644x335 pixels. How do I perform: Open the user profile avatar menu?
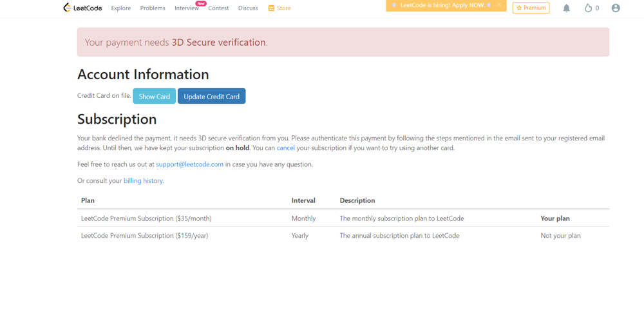pos(616,8)
